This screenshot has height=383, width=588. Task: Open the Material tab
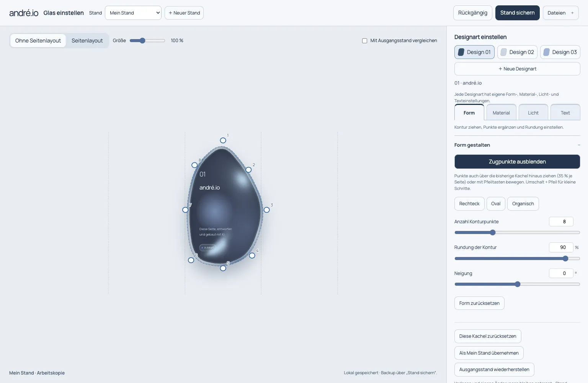(x=501, y=113)
